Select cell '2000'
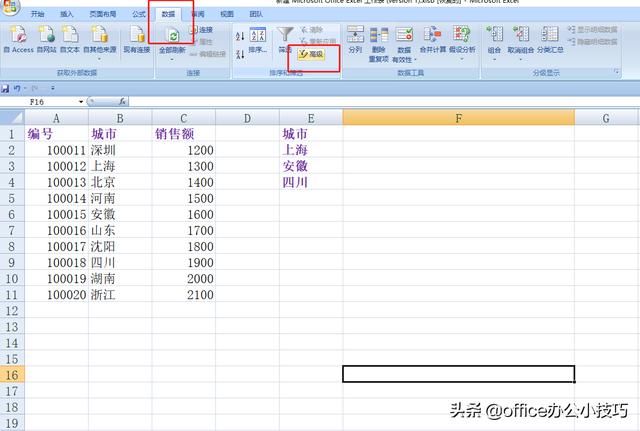 [x=184, y=278]
